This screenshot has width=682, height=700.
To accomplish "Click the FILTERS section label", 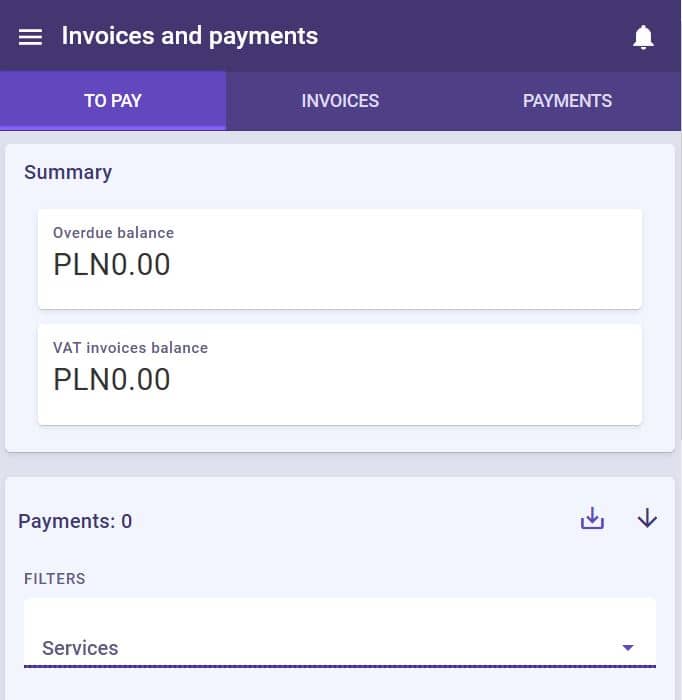I will pos(55,579).
